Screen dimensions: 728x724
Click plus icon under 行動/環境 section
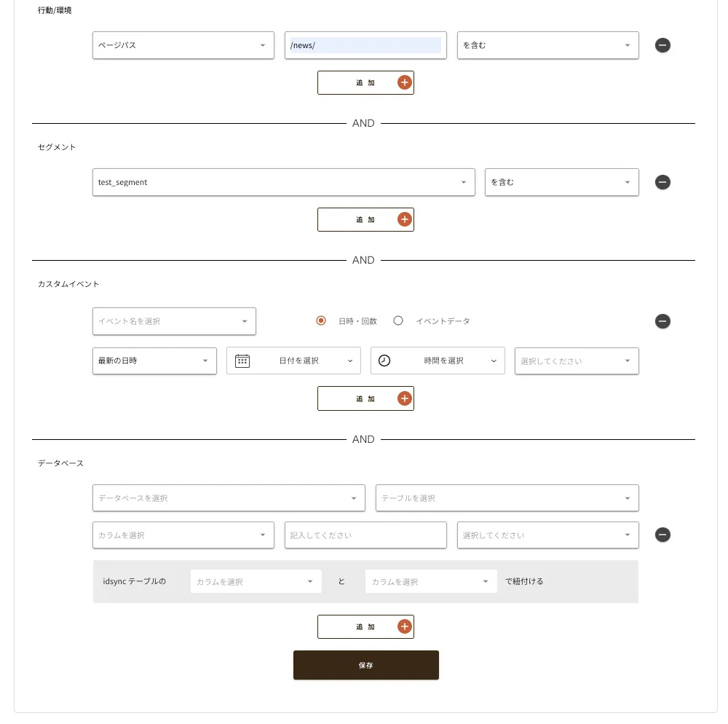(x=405, y=83)
